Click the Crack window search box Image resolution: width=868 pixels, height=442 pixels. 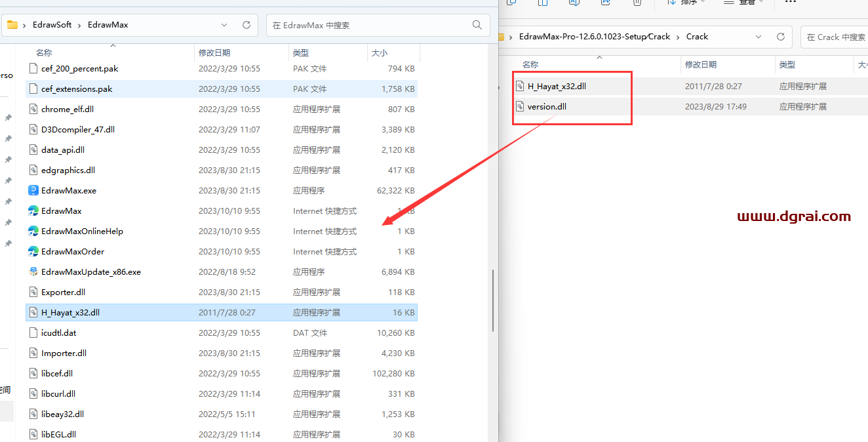834,37
